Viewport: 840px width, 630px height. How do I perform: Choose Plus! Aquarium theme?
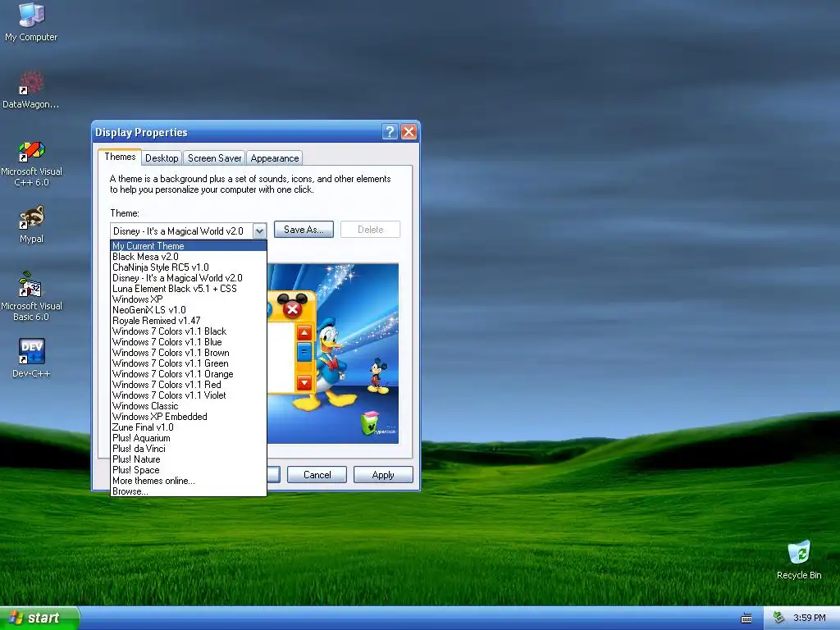coord(189,438)
